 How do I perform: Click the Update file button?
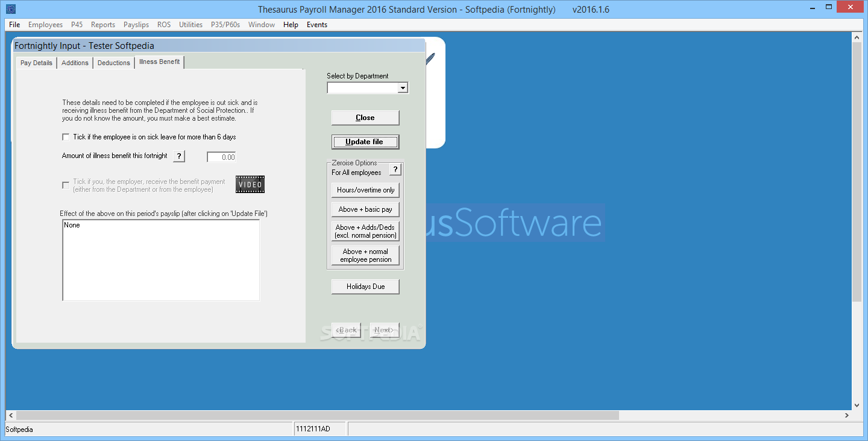(x=365, y=142)
